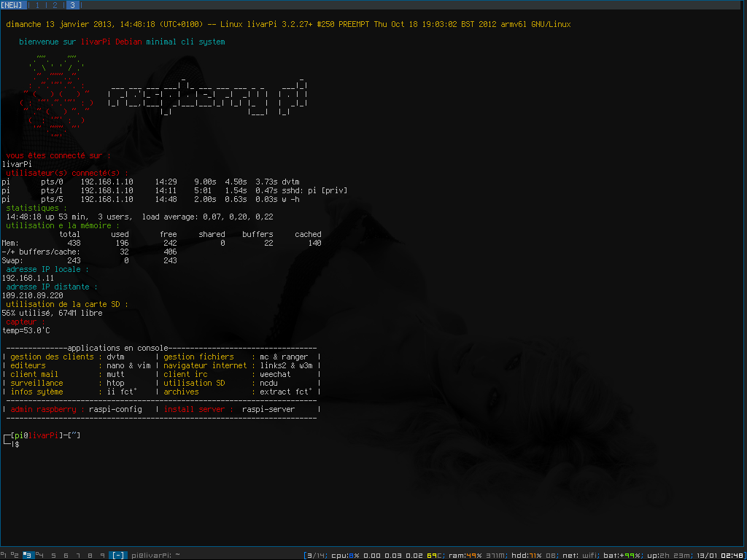Click 'gestion des clients' entry in table
The image size is (747, 560).
click(67, 357)
